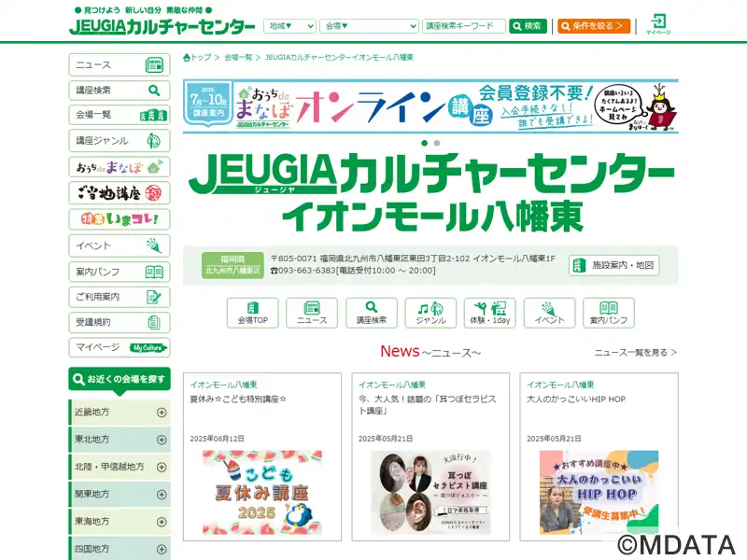Click the 耳つぼセラピスト講座 thumbnail
Image resolution: width=747 pixels, height=560 pixels.
[430, 493]
